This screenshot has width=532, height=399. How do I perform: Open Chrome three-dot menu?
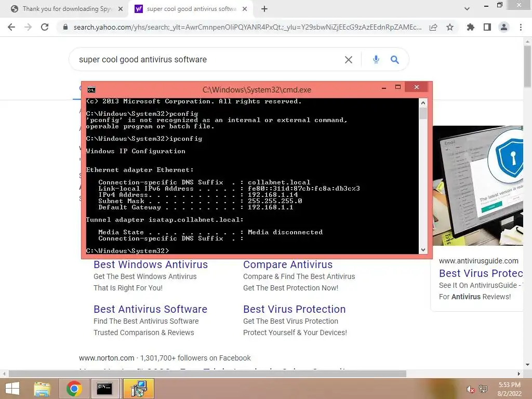(521, 27)
